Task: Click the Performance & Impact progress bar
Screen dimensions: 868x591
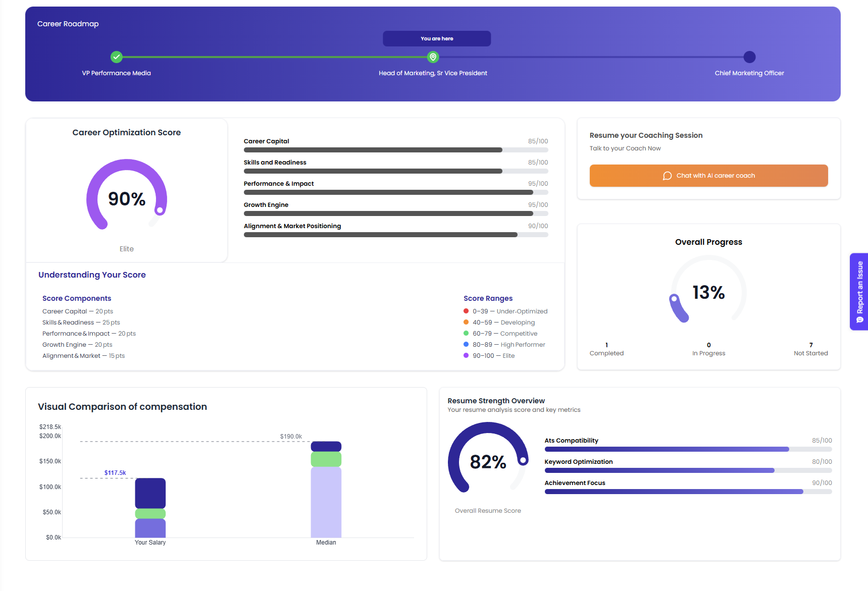Action: point(396,192)
